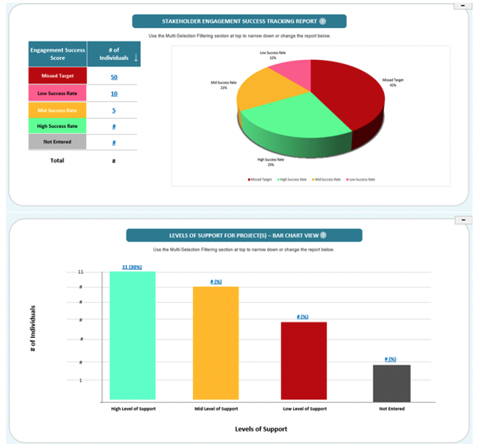Click the 11 (30%) label above High support bar
Image resolution: width=480 pixels, height=448 pixels.
pos(132,267)
